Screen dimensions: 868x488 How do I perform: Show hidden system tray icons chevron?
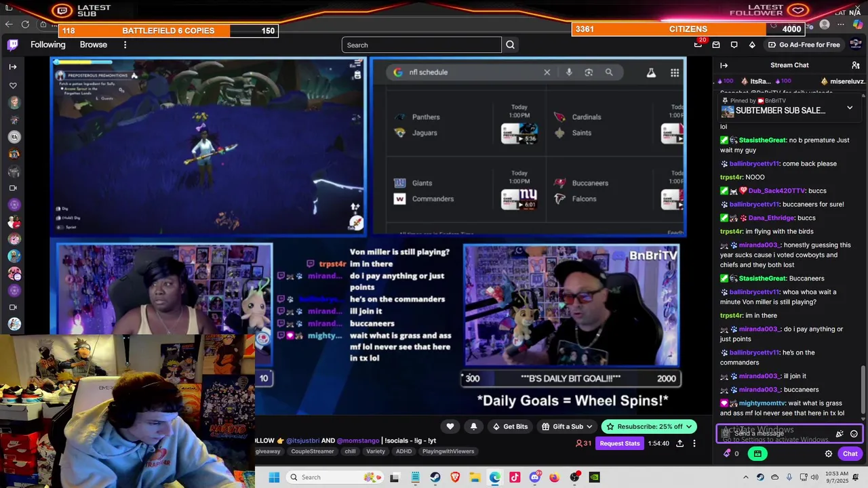pos(746,477)
